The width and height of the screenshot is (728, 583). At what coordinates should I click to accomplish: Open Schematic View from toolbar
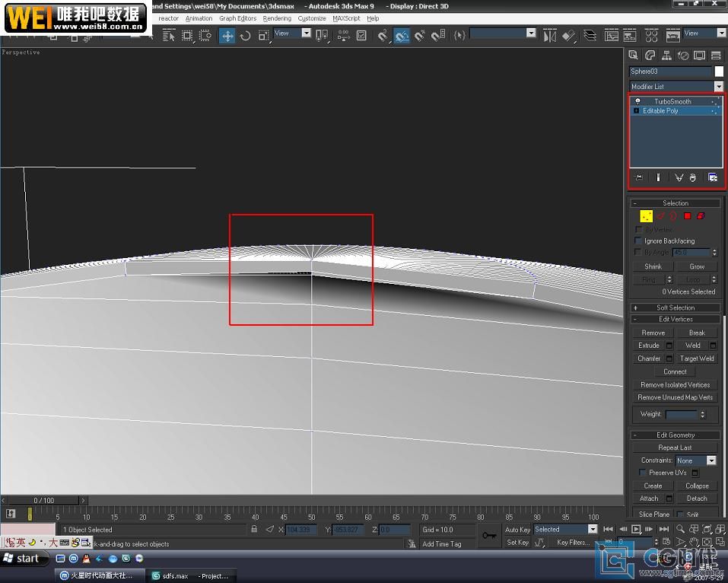pos(630,36)
